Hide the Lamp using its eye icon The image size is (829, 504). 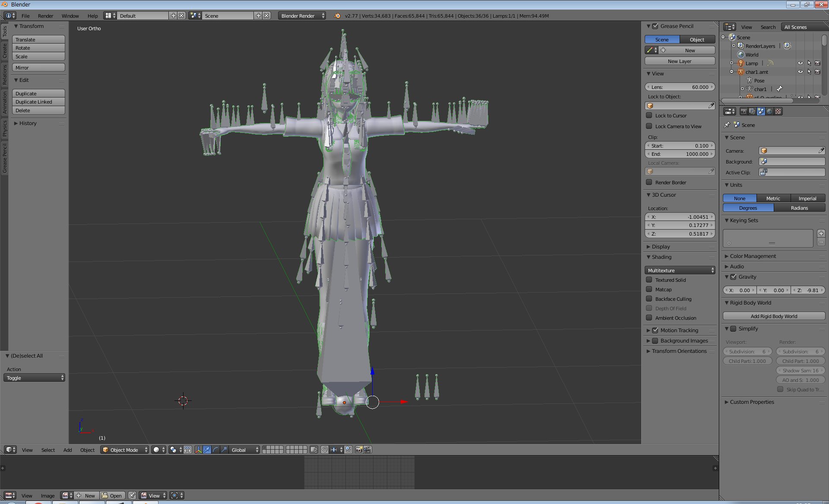pos(800,63)
